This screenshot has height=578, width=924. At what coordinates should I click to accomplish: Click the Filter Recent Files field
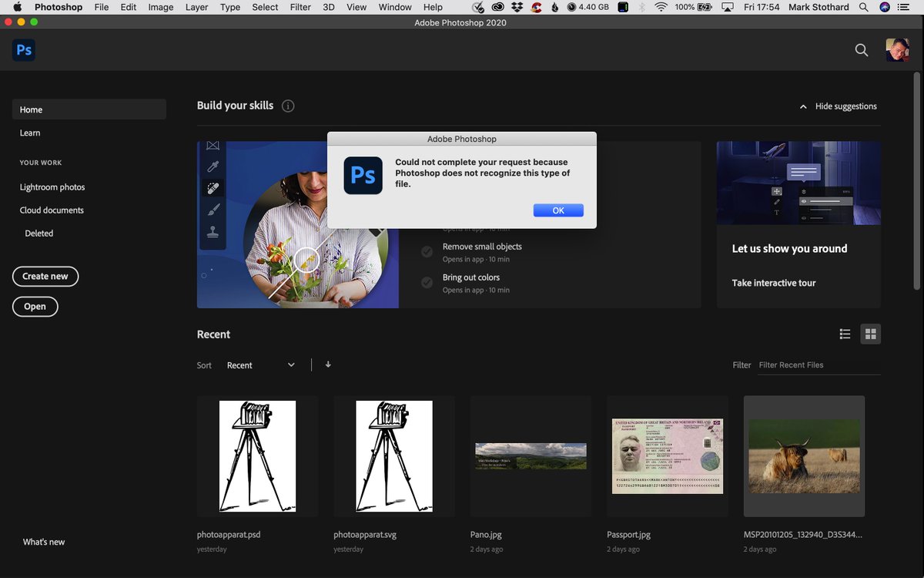(819, 365)
